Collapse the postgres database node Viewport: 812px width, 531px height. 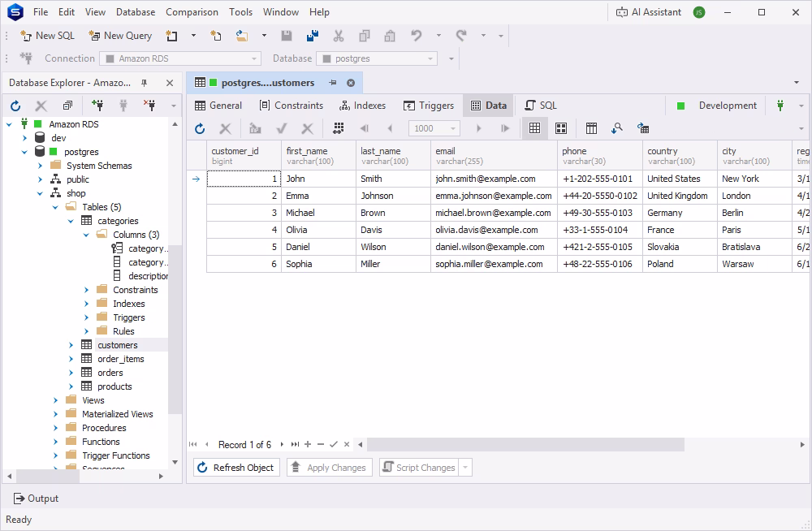pos(25,152)
